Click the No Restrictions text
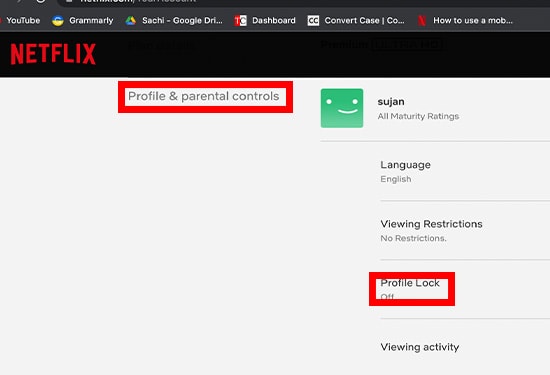 click(414, 239)
